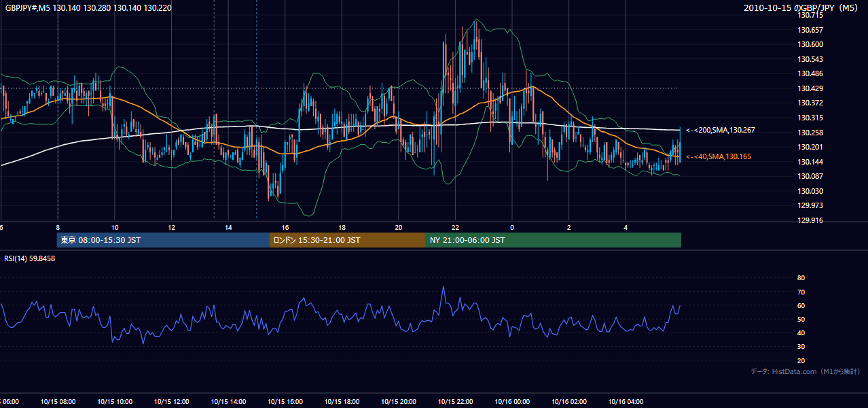Click price axis value 130.258
The height and width of the screenshot is (408, 868).
(811, 133)
